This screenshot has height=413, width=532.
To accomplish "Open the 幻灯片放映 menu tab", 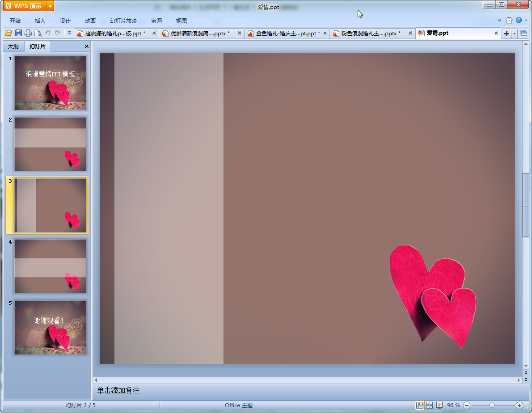I will click(123, 21).
